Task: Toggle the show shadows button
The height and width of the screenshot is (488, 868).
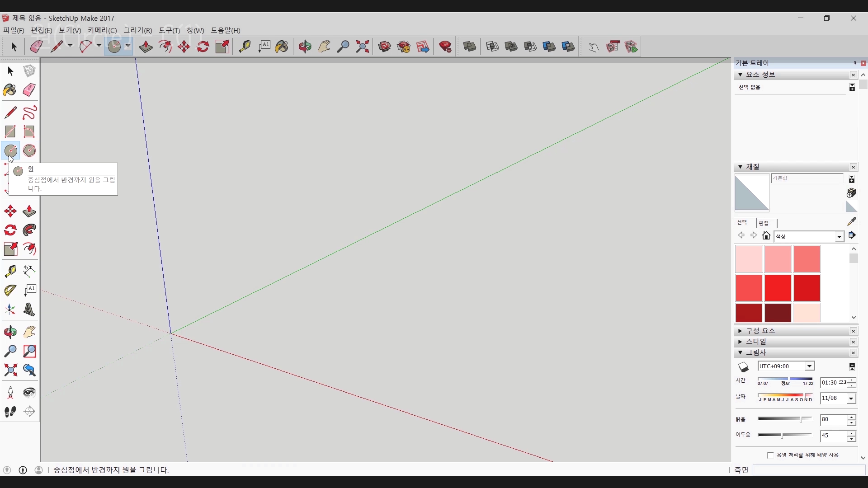Action: [743, 366]
